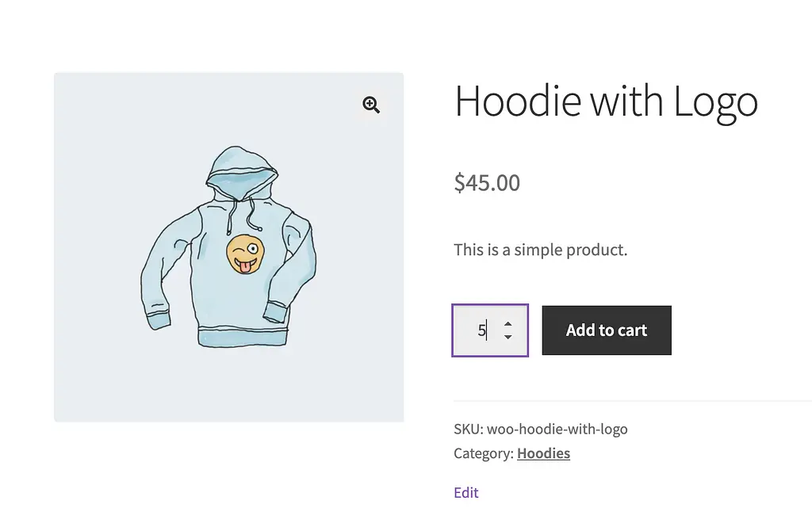
Task: Click the $45.00 price text
Action: pyautogui.click(x=487, y=183)
